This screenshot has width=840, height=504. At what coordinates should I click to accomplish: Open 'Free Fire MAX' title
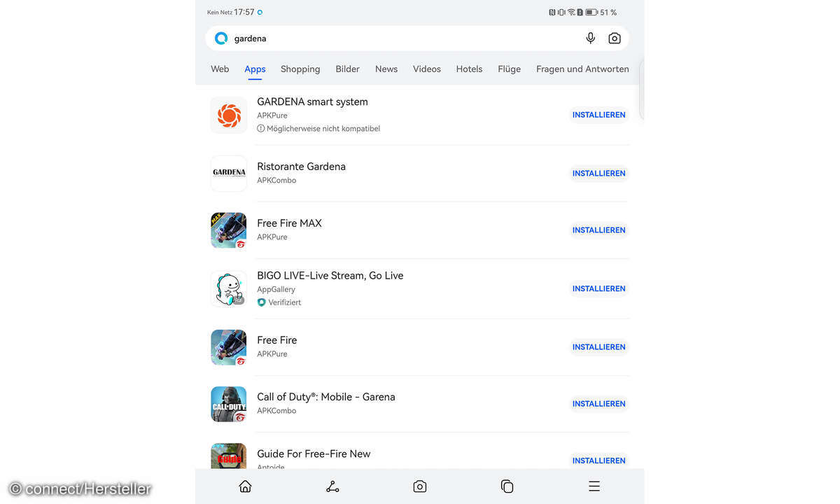click(x=289, y=223)
